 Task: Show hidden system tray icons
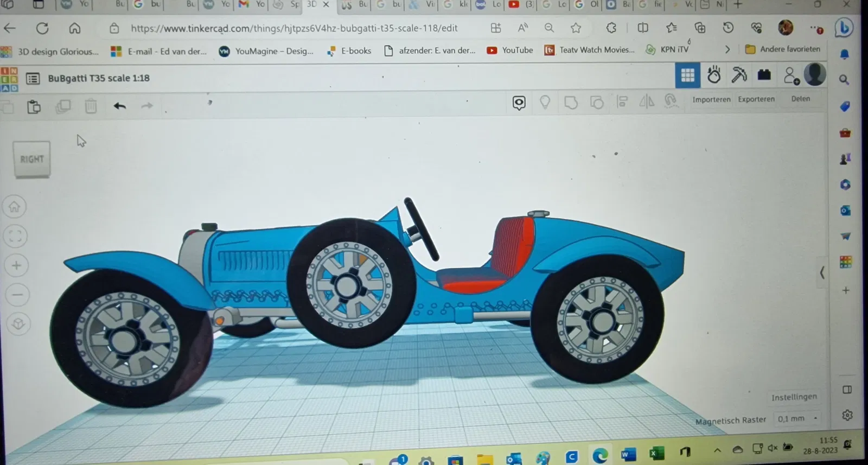coord(717,450)
